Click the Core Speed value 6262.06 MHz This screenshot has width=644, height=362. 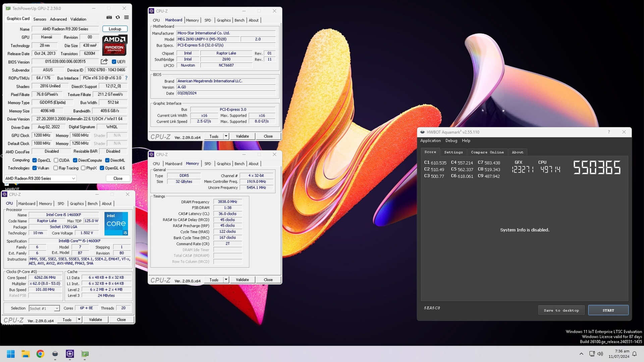coord(45,278)
